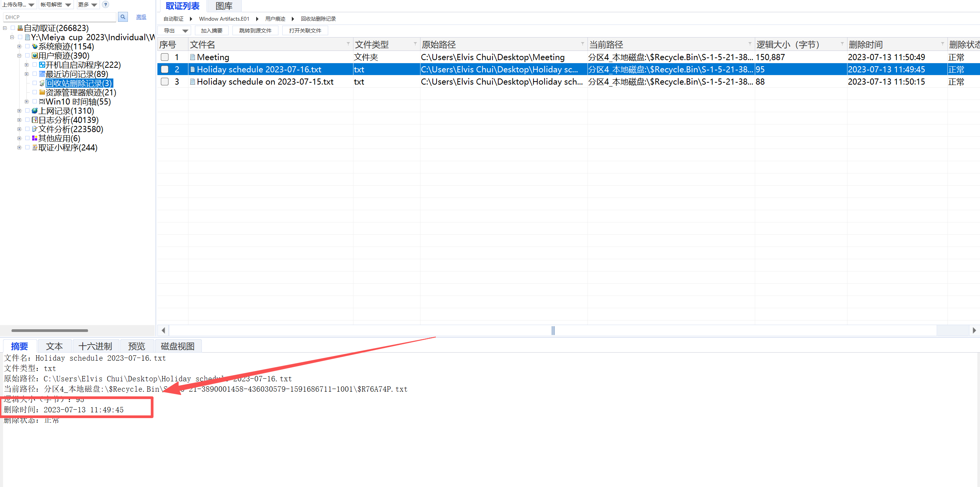The width and height of the screenshot is (980, 487).
Task: Collapse the user traces tree node
Action: 20,56
